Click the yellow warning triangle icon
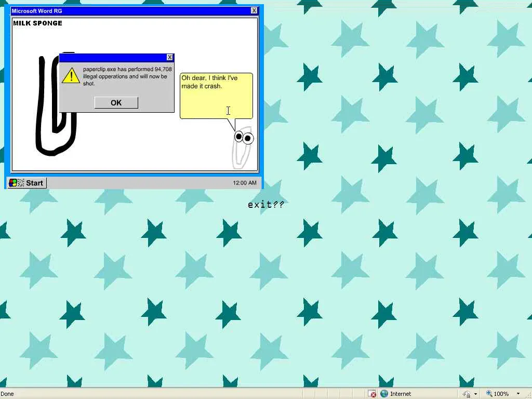The height and width of the screenshot is (399, 532). pos(71,75)
